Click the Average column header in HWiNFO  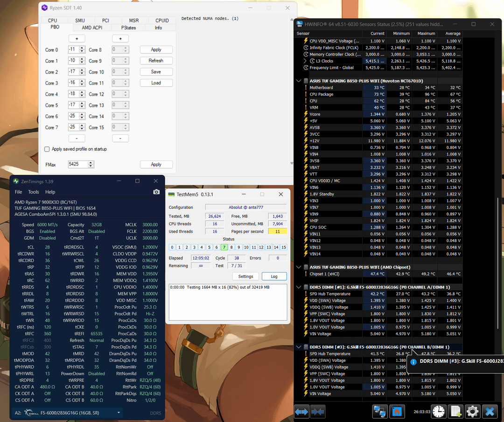(x=453, y=34)
